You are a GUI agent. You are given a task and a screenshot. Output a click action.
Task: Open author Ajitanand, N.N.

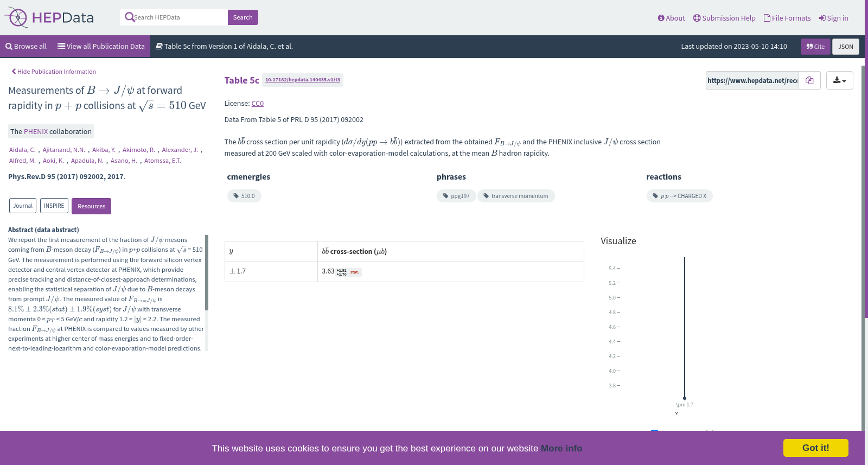tap(64, 150)
